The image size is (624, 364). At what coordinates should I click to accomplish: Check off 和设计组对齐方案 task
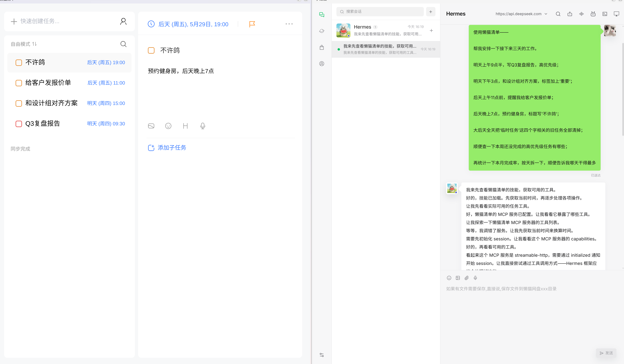19,103
